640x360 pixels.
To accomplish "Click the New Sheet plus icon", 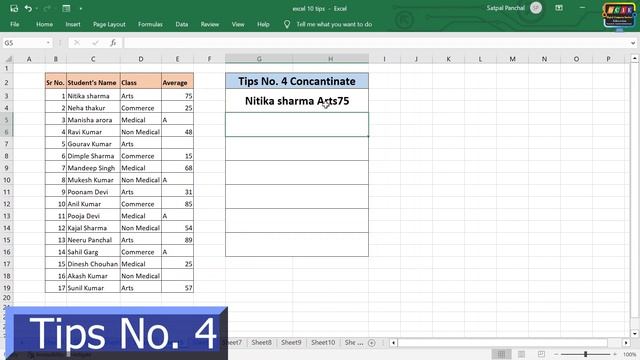I will point(371,343).
